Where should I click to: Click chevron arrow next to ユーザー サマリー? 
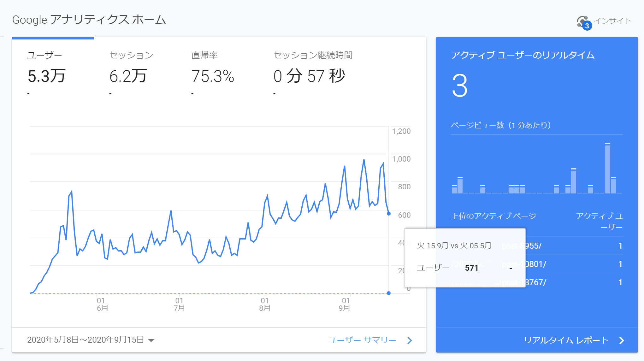[x=410, y=340]
